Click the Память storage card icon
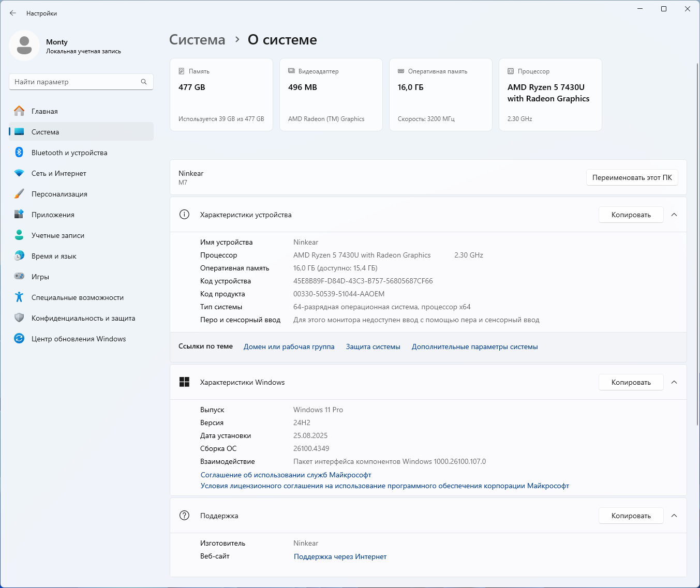Image resolution: width=700 pixels, height=588 pixels. point(182,71)
